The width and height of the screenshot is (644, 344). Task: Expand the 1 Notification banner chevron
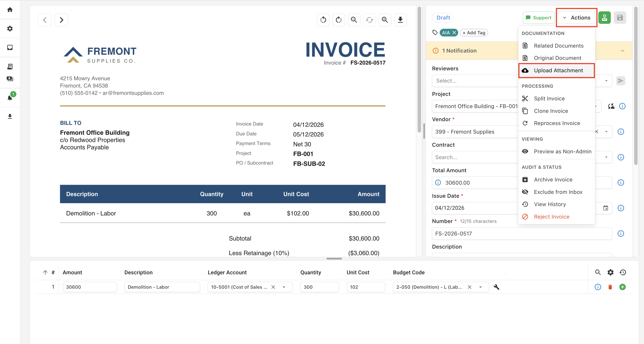(x=623, y=51)
